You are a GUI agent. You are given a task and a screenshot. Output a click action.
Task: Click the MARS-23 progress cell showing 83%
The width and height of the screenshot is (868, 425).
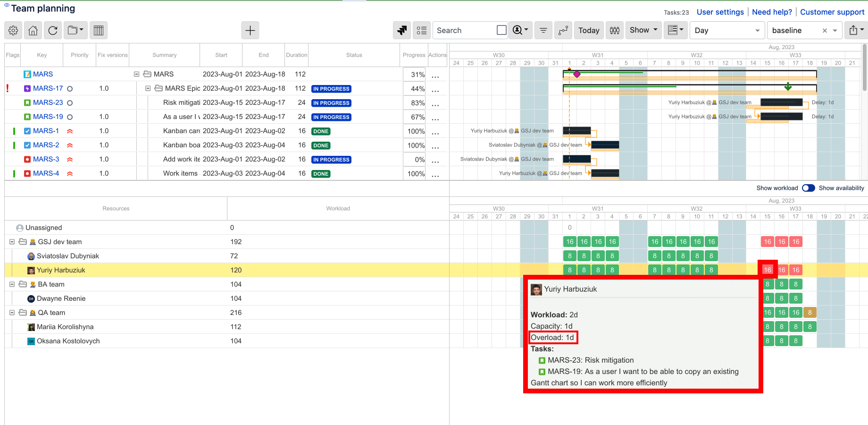pyautogui.click(x=415, y=103)
